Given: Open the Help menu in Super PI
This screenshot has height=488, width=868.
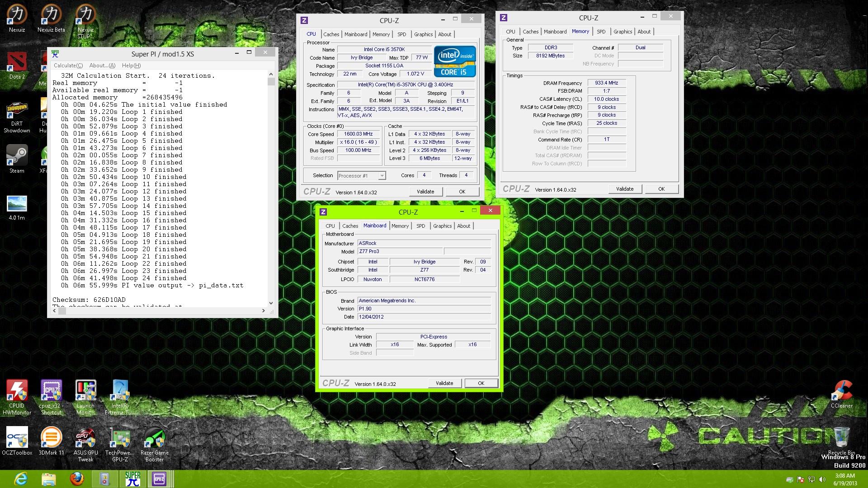Looking at the screenshot, I should (131, 66).
